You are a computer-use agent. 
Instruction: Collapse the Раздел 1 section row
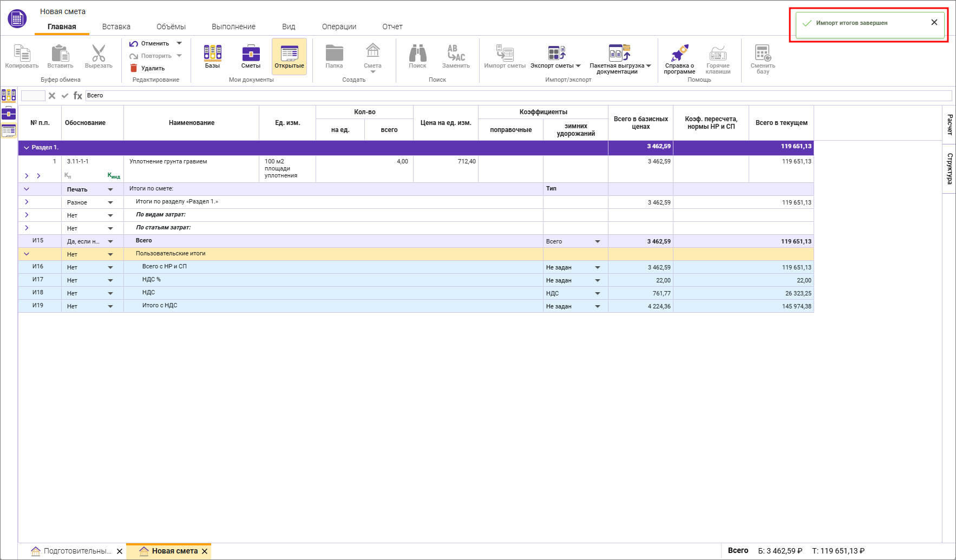pos(26,147)
